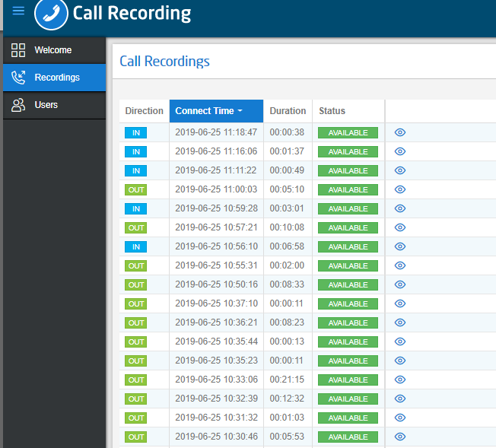
Task: Click IN badge for 11:18:47 call
Action: coord(135,133)
